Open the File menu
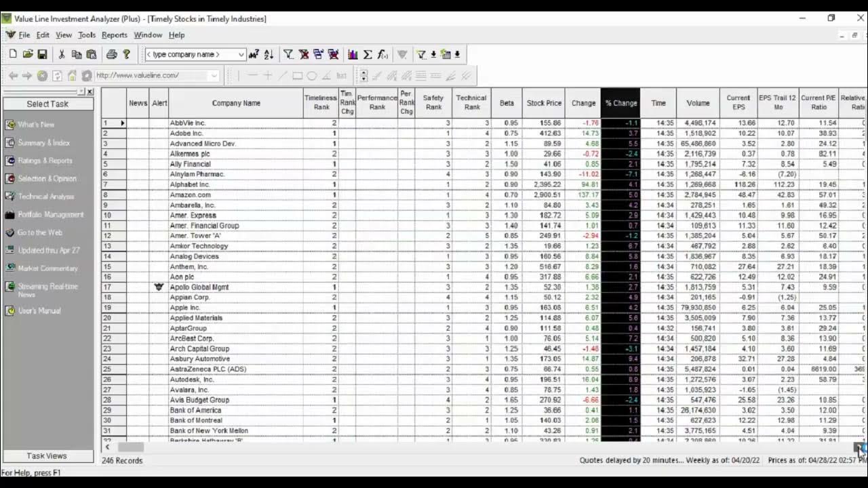868x488 pixels. (x=24, y=35)
